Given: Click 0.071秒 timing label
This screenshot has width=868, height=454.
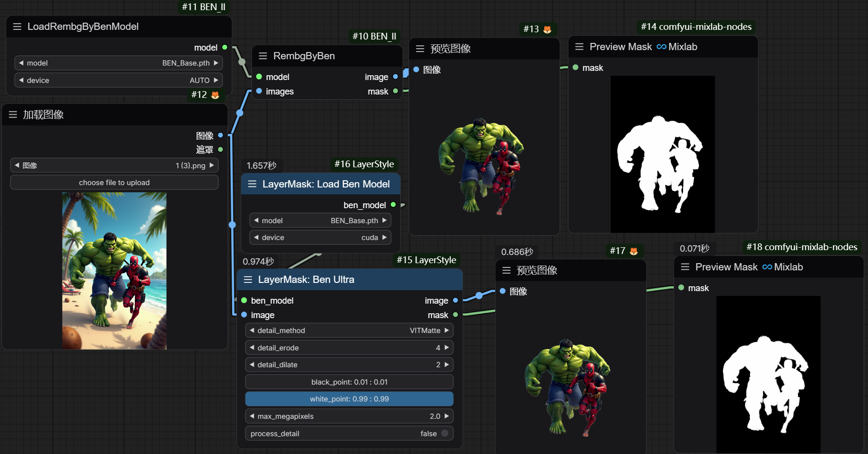Looking at the screenshot, I should pyautogui.click(x=695, y=249).
